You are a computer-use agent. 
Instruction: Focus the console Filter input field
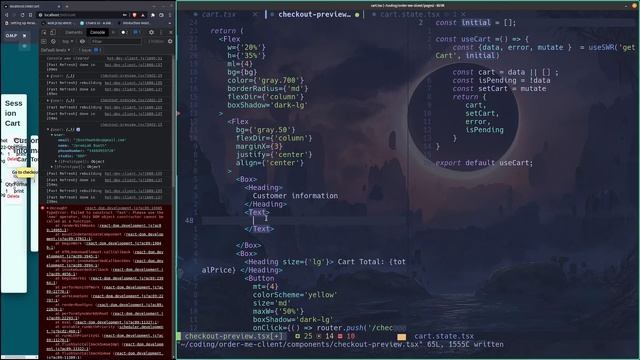pos(116,41)
